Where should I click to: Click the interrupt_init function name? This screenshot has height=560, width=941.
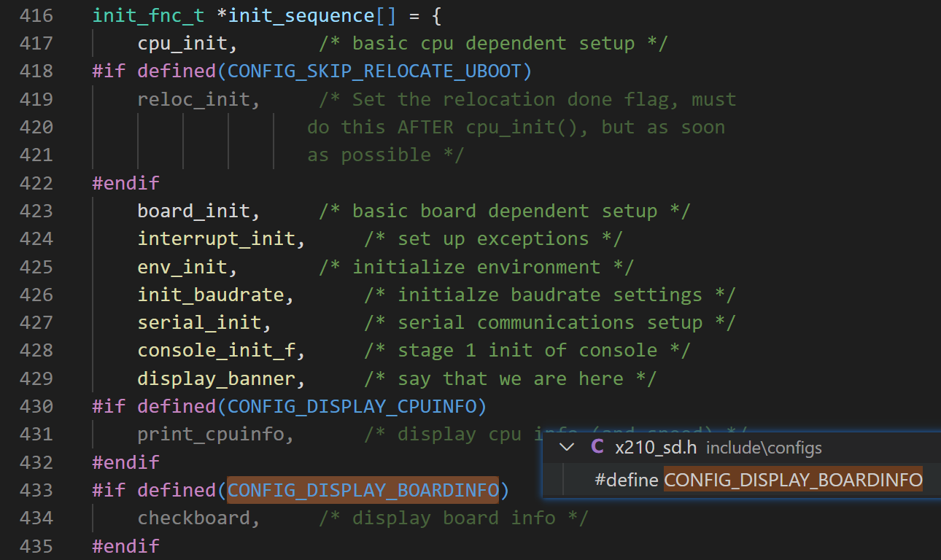point(216,238)
